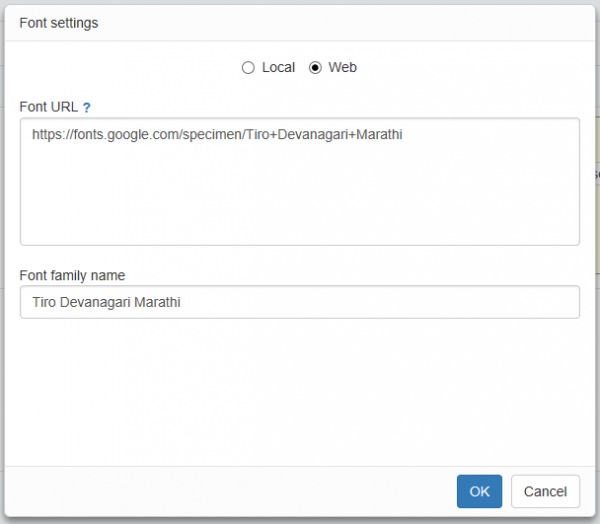Confirm font settings with OK
This screenshot has height=524, width=600.
[479, 491]
